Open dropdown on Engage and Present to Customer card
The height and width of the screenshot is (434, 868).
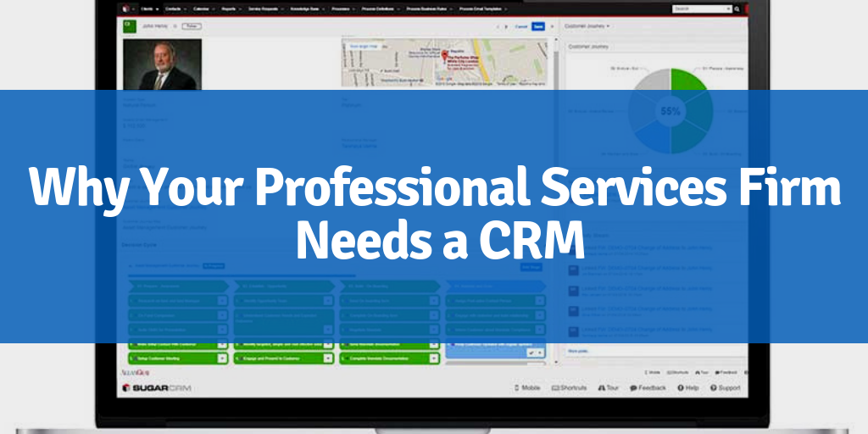coord(328,359)
